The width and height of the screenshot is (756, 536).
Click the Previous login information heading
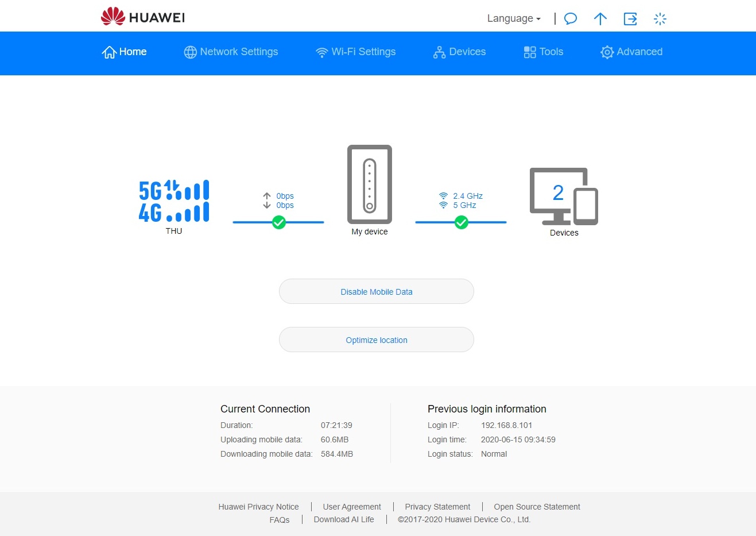pyautogui.click(x=487, y=409)
